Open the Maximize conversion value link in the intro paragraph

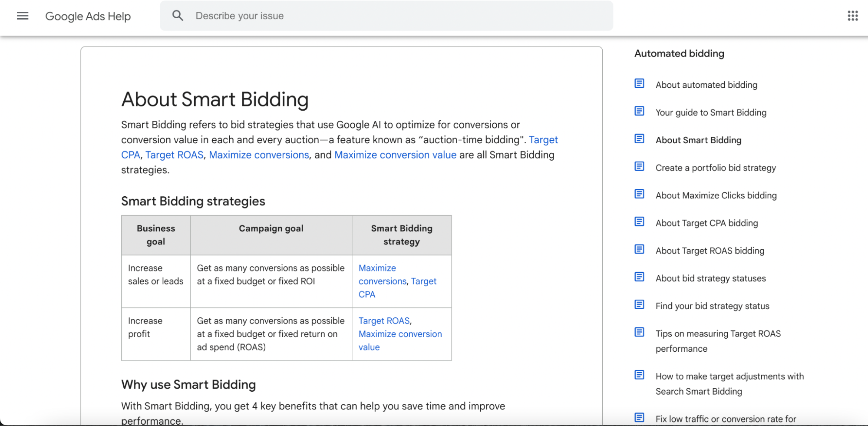tap(395, 155)
